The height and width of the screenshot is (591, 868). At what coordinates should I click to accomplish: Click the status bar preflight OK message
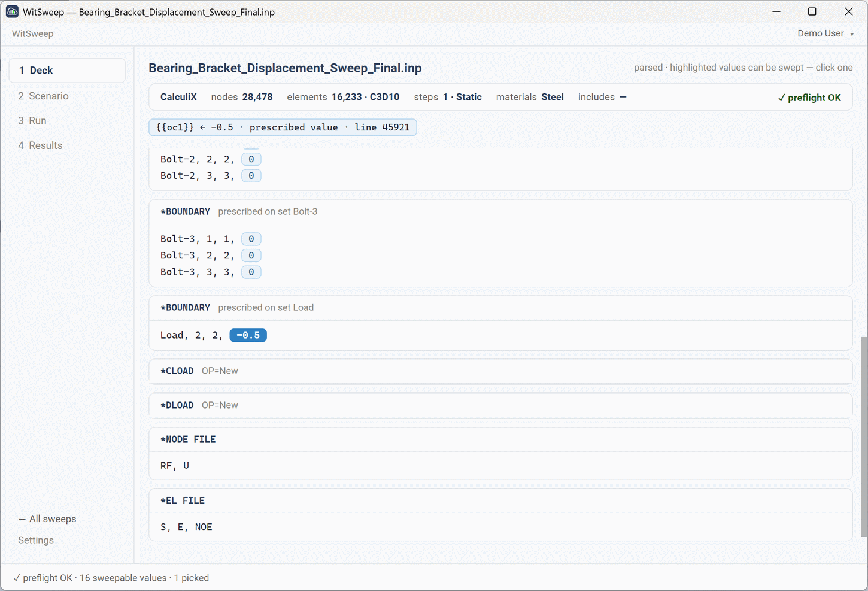(111, 578)
